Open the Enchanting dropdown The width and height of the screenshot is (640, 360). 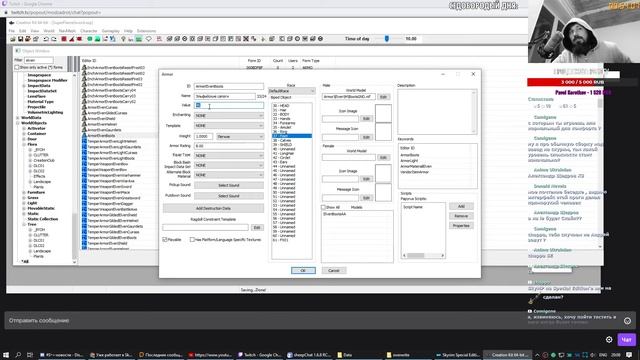coord(229,116)
